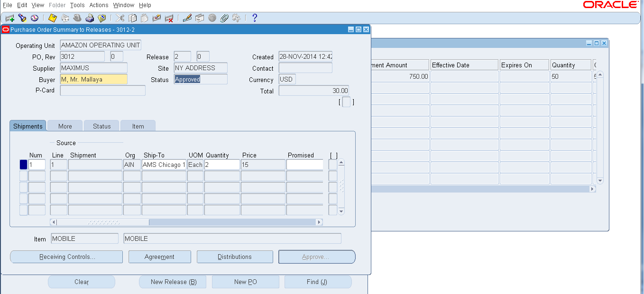Click the Print toolbar icon

[x=90, y=18]
